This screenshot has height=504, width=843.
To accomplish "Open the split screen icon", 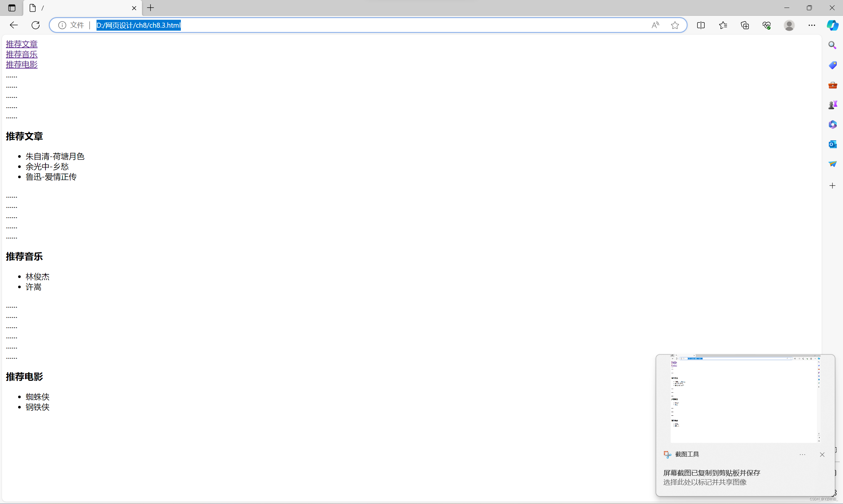I will (701, 25).
